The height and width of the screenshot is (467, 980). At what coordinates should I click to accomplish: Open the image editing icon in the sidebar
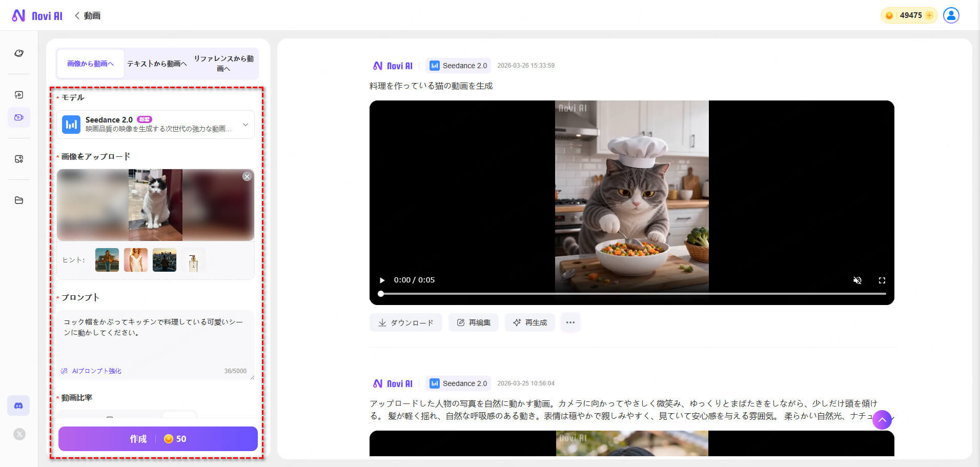click(19, 159)
